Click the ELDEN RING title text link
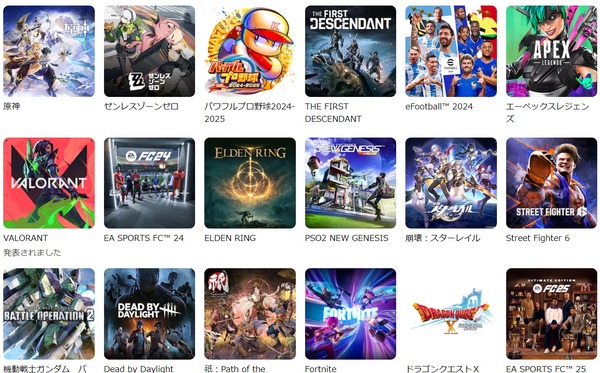Image resolution: width=600 pixels, height=373 pixels. (230, 238)
